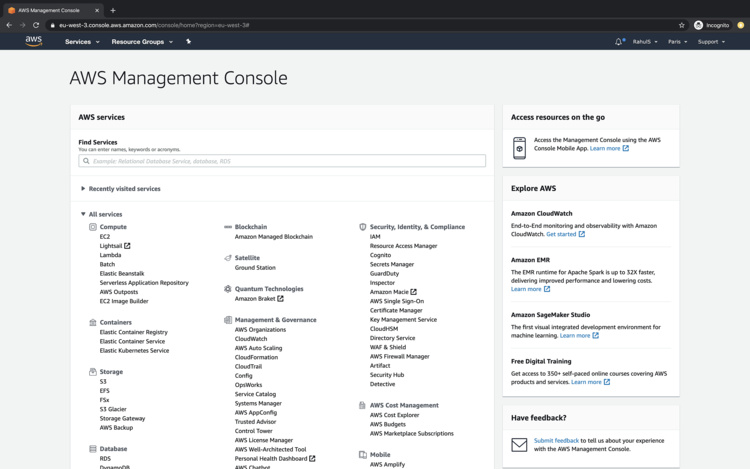Screen dimensions: 750x469
Task: Click the browser reload icon
Action: coord(36,25)
